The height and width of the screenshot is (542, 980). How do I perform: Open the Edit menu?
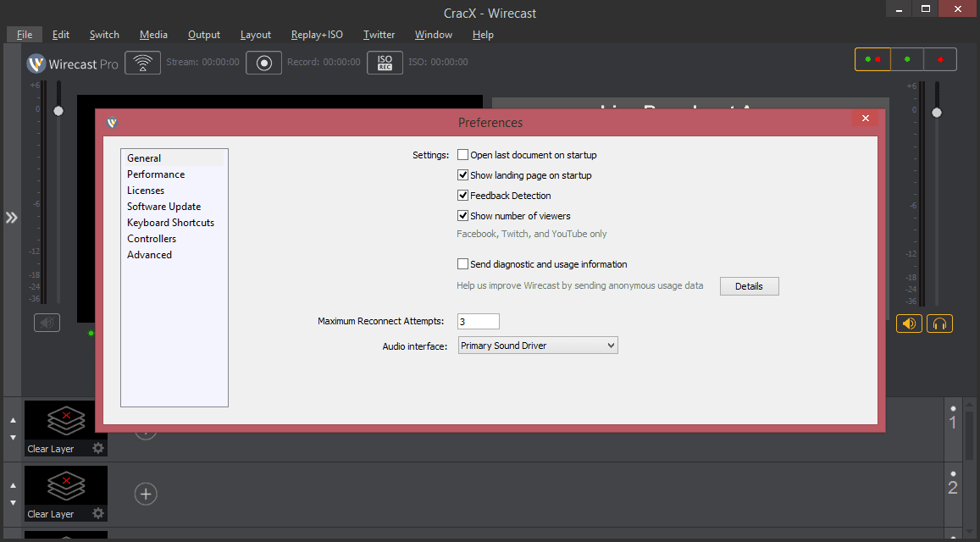(61, 35)
